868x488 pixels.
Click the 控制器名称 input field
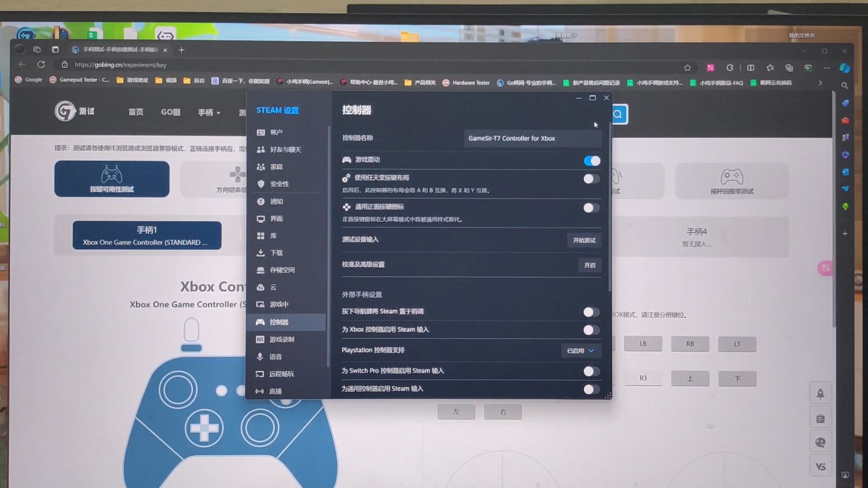point(533,138)
